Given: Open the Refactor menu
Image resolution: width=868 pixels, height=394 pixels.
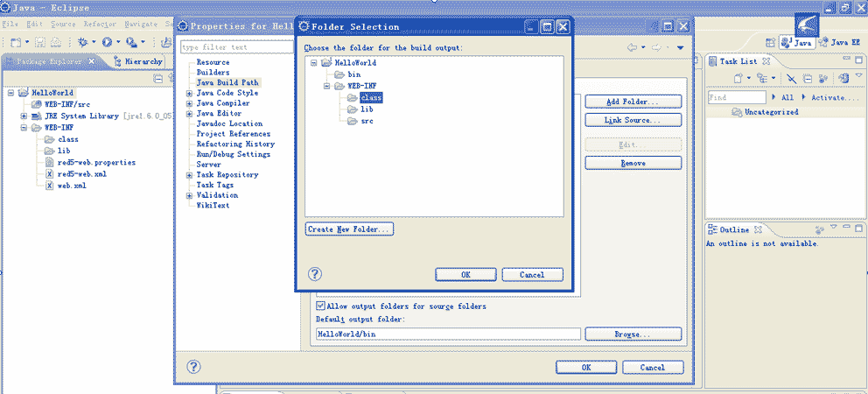Looking at the screenshot, I should (100, 25).
